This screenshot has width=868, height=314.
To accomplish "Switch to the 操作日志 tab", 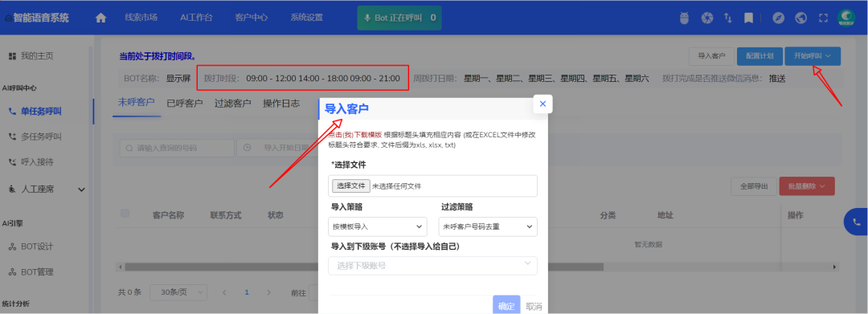I will [x=281, y=104].
